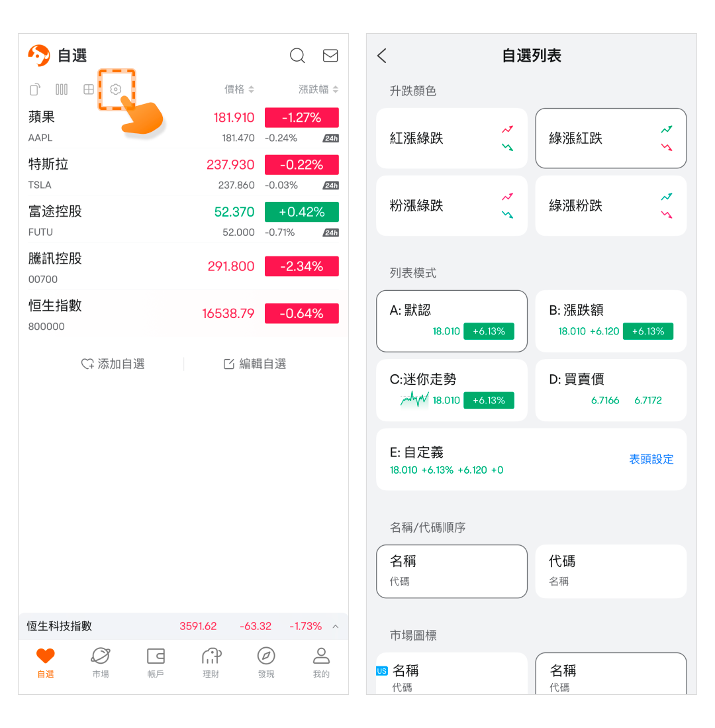The width and height of the screenshot is (715, 728).
Task: Switch to grid view icon
Action: [89, 89]
